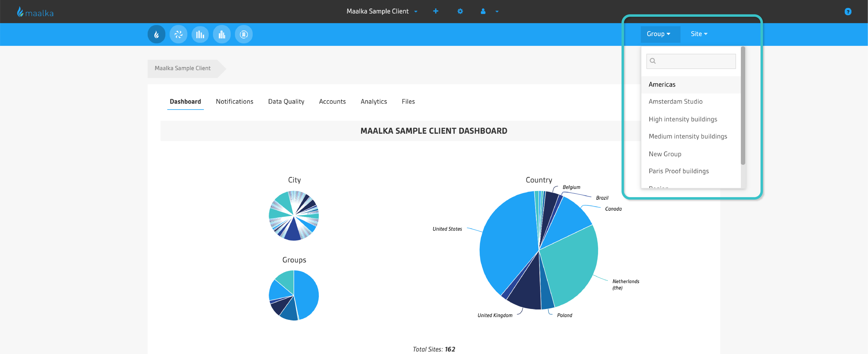The height and width of the screenshot is (354, 868).
Task: Open the user menu caret arrow
Action: [x=497, y=11]
